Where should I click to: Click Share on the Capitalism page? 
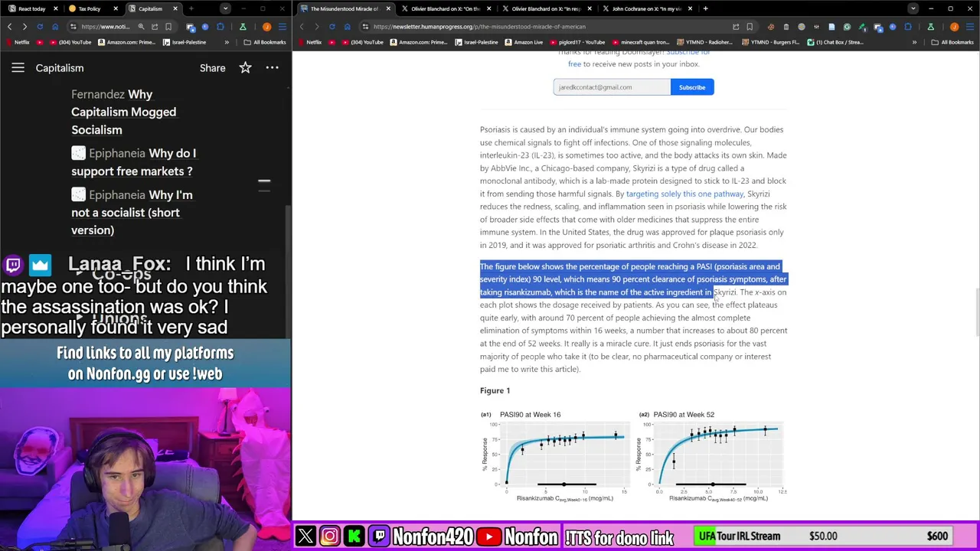(x=212, y=68)
